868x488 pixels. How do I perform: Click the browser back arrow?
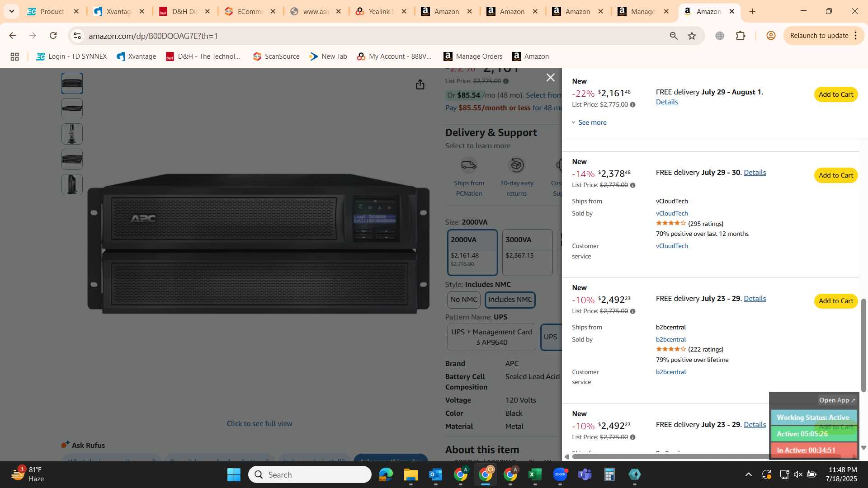(x=12, y=36)
